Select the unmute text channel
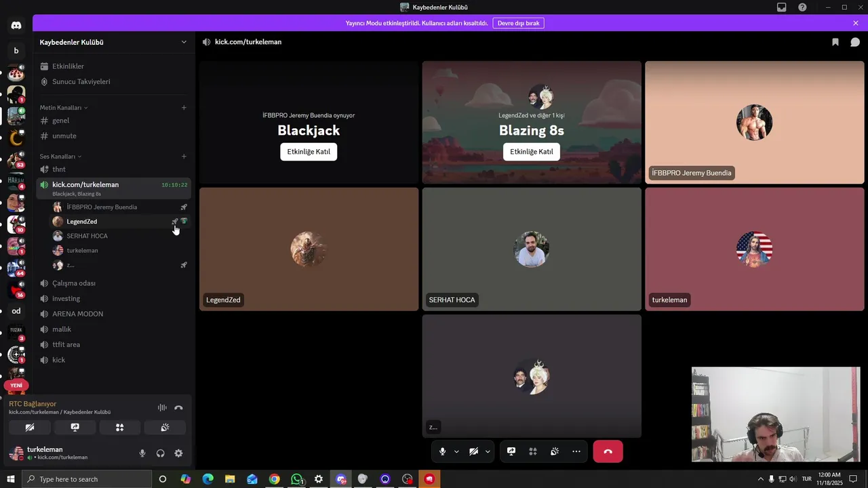The height and width of the screenshot is (488, 868). [113, 136]
